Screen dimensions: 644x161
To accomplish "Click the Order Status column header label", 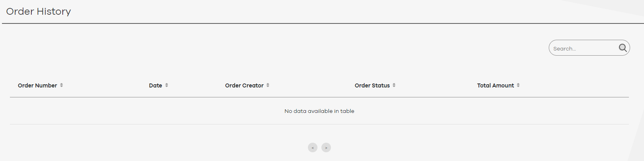I will pyautogui.click(x=372, y=85).
